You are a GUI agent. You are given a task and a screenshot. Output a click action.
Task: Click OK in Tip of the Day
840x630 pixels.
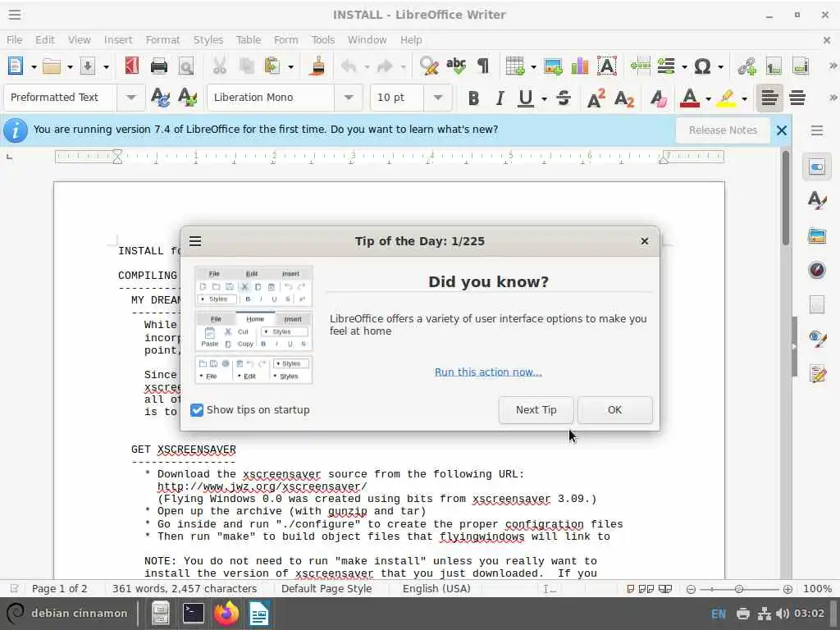(615, 410)
